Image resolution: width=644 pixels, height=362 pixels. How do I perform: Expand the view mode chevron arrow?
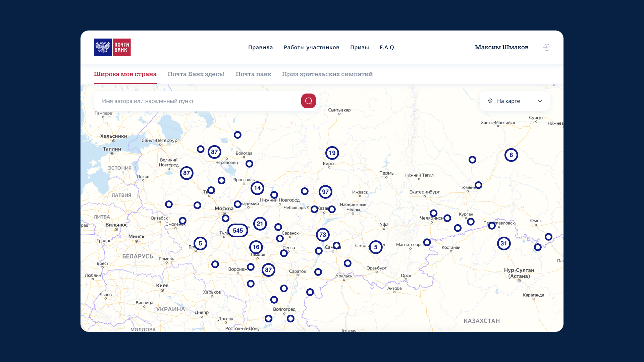[540, 101]
